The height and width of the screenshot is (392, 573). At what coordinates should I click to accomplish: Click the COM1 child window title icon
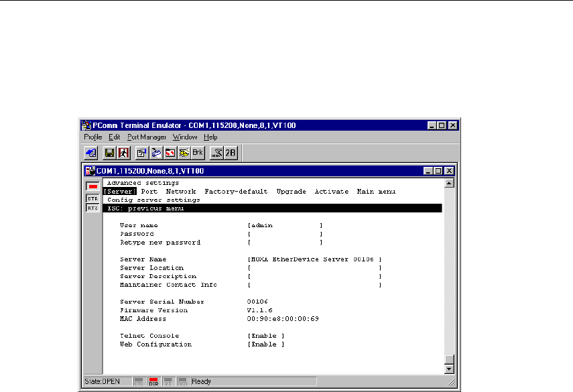tap(90, 171)
